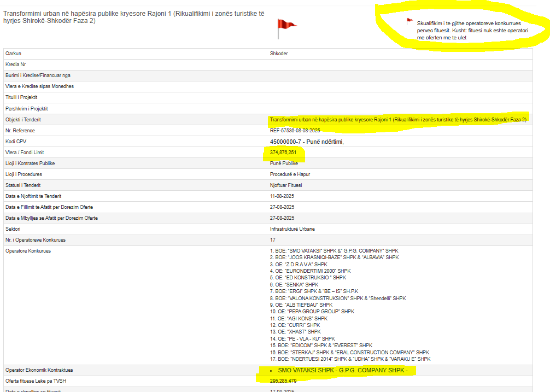Select the winning offer value 296,285,479

pos(283,381)
